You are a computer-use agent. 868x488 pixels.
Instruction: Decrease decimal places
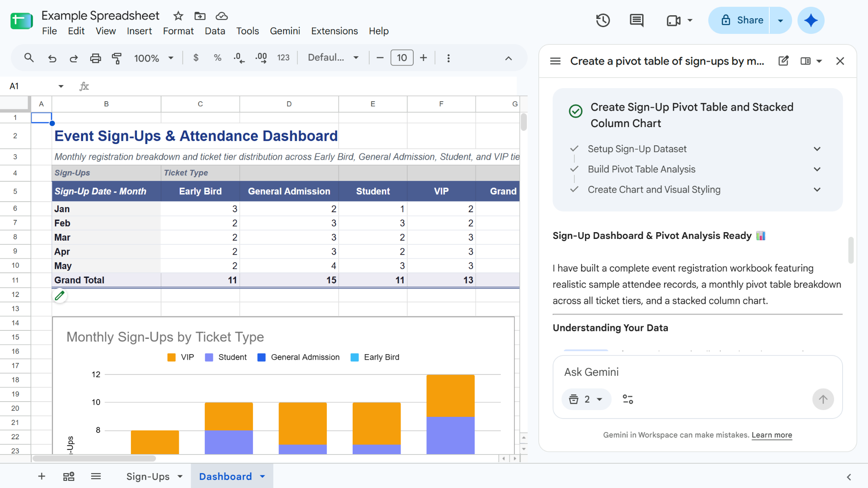tap(239, 58)
